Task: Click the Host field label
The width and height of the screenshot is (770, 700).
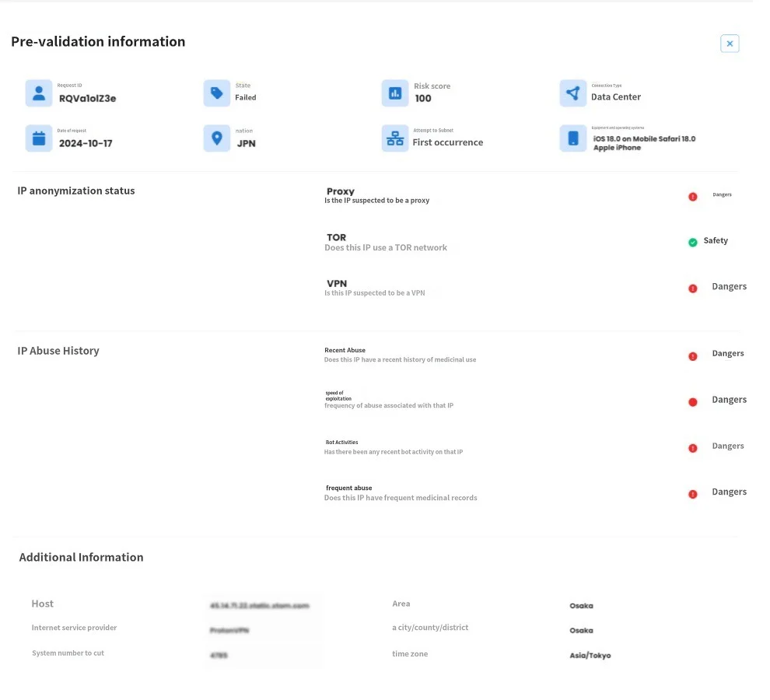Action: click(43, 604)
